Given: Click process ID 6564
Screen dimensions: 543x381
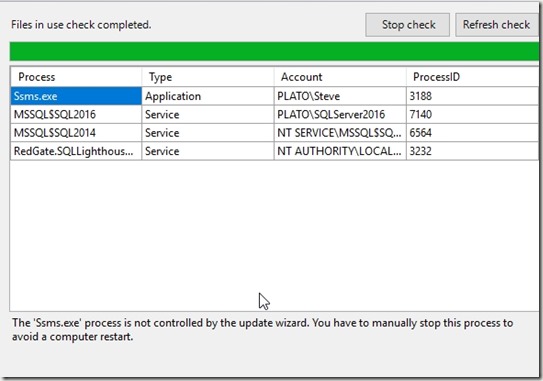Looking at the screenshot, I should (x=472, y=133).
